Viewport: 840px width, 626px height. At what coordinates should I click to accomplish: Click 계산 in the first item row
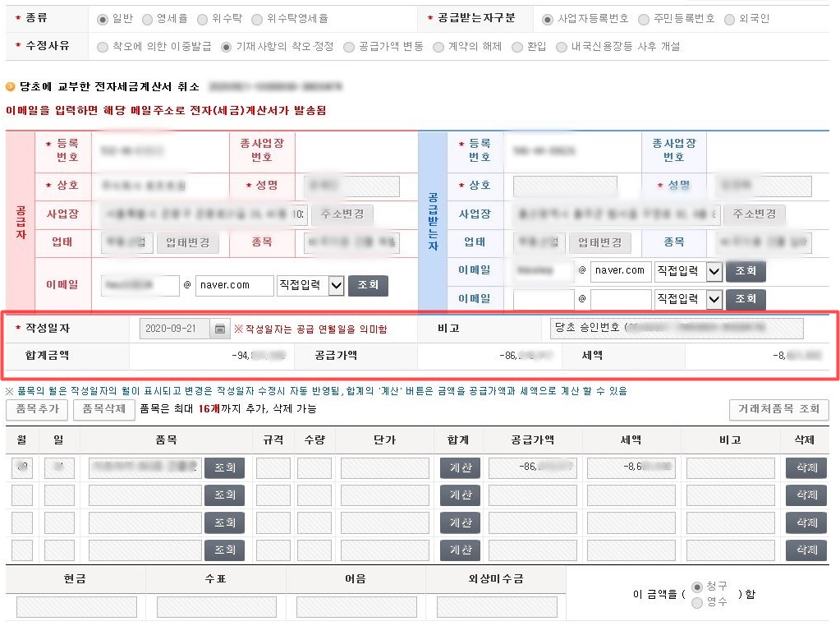coord(460,468)
